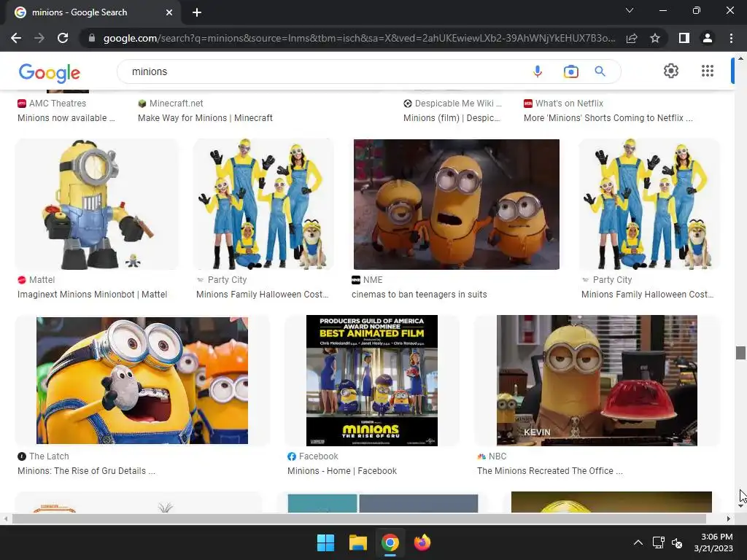Open network status tray icon
Image resolution: width=747 pixels, height=560 pixels.
[x=659, y=542]
